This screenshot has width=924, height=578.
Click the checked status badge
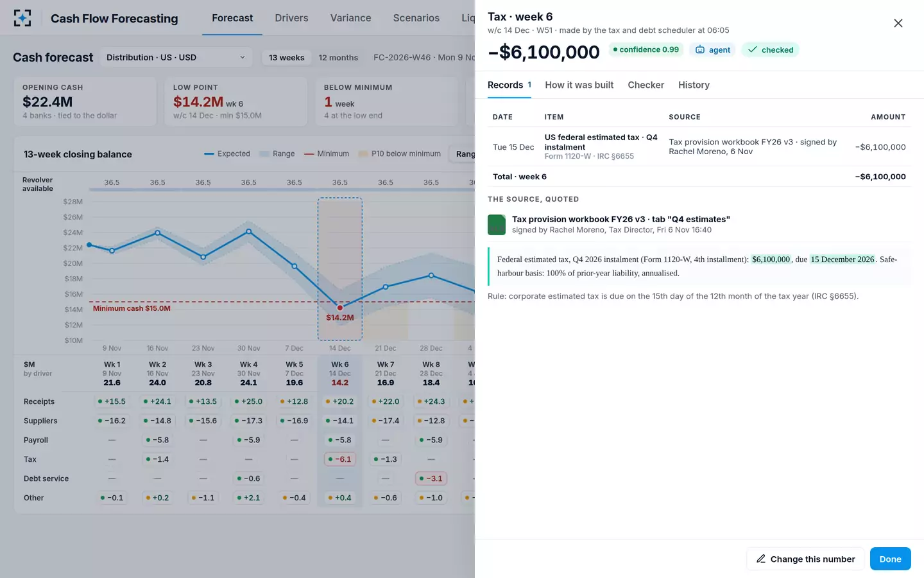click(x=770, y=49)
